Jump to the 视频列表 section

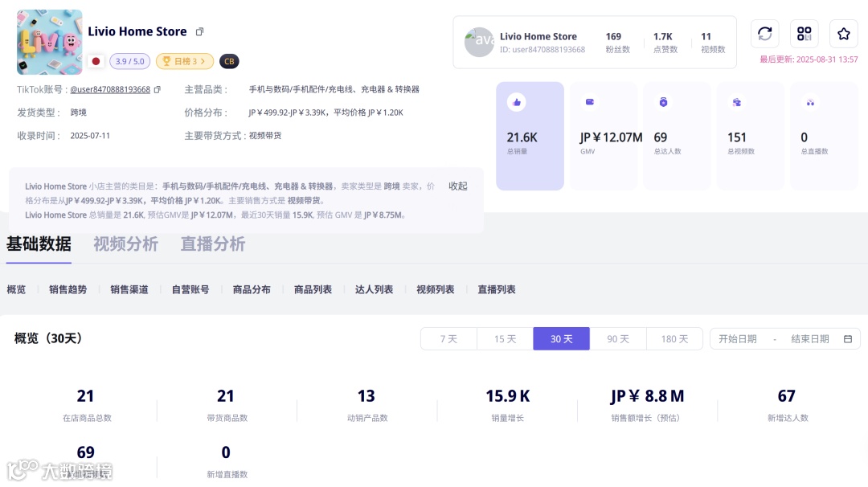tap(435, 289)
